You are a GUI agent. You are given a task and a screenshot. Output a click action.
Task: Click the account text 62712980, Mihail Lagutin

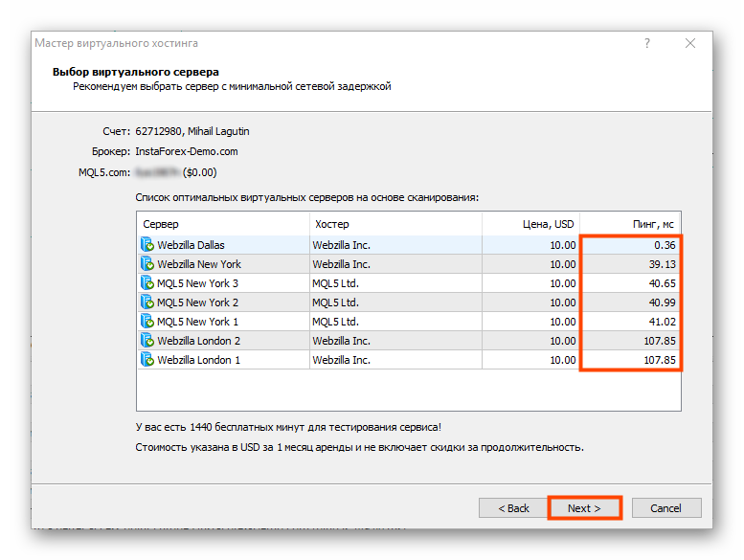coord(192,131)
